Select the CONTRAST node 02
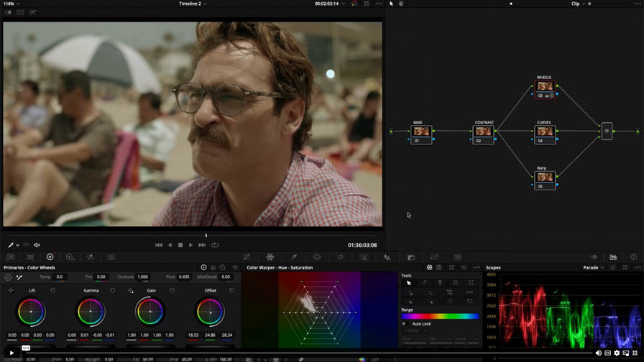Viewport: 644px width, 362px height. coord(484,132)
